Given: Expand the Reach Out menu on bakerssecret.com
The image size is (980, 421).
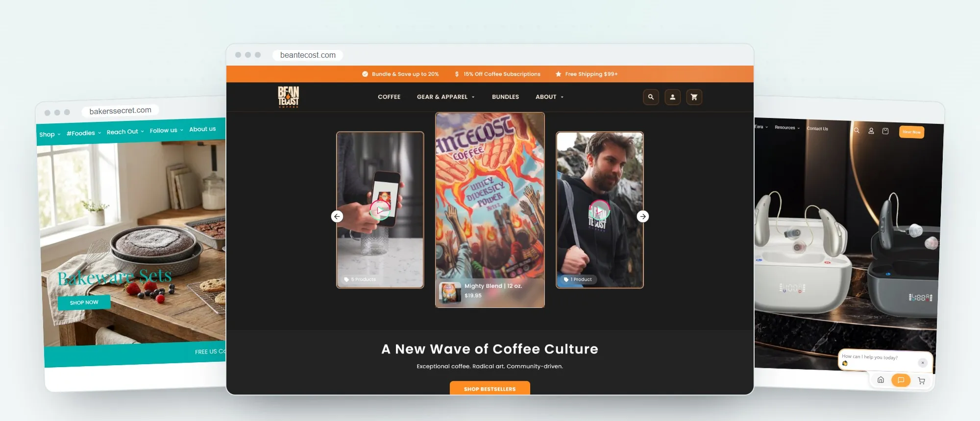Looking at the screenshot, I should [x=125, y=132].
